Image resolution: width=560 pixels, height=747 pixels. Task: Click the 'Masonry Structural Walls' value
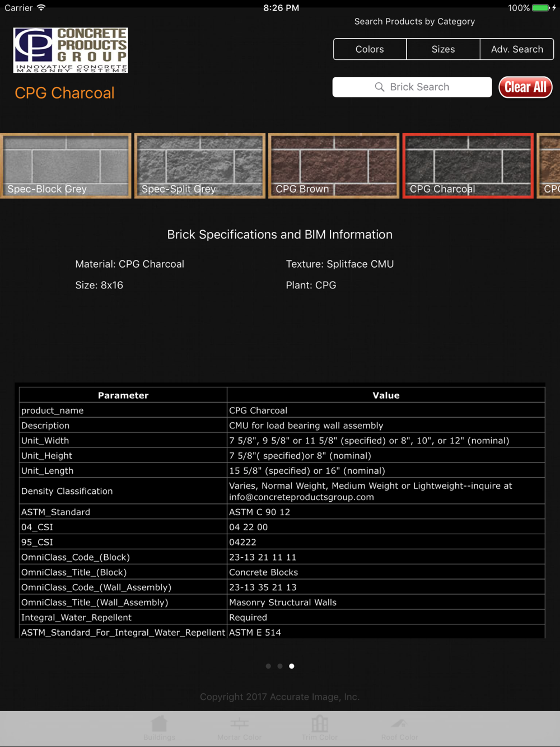tap(283, 603)
